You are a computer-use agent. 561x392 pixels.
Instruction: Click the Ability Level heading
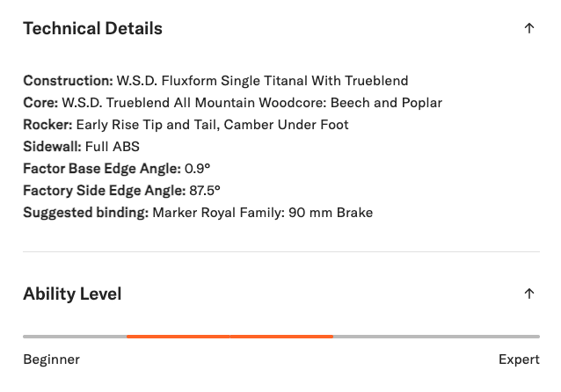(x=72, y=294)
